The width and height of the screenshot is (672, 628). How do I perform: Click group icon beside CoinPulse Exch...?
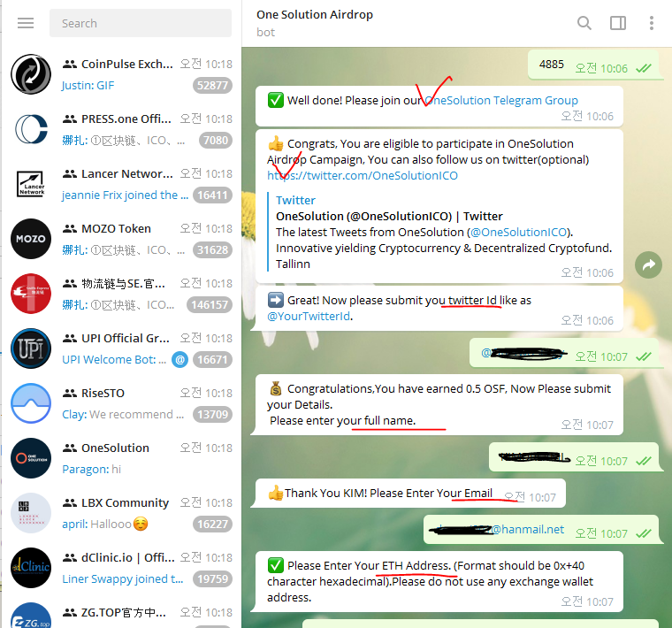click(70, 65)
